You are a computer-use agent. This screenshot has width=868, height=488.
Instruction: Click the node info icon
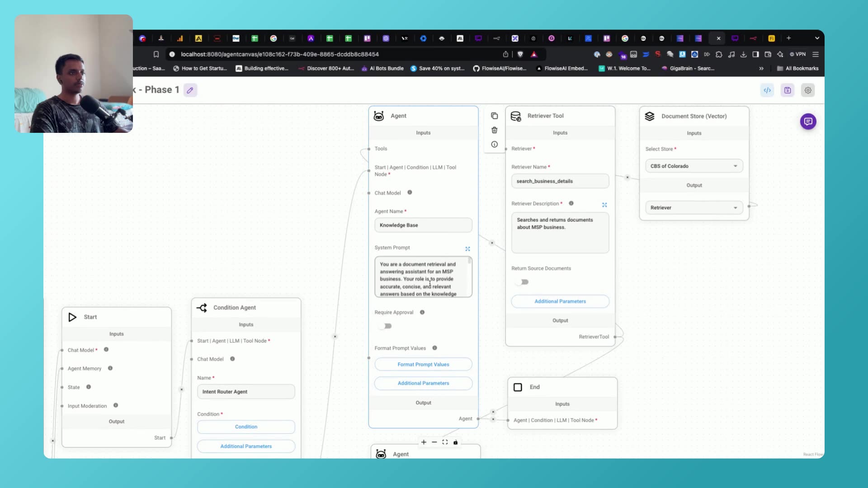click(x=494, y=145)
